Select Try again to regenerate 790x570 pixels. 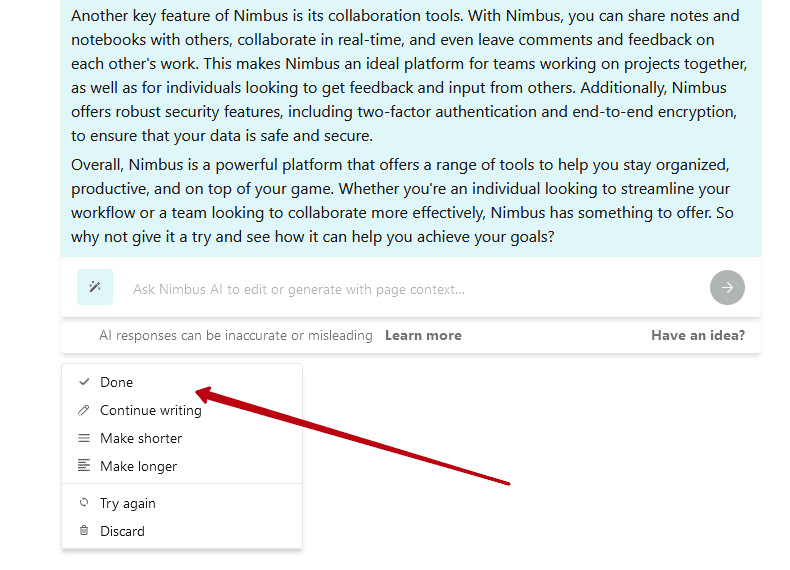[x=182, y=503]
